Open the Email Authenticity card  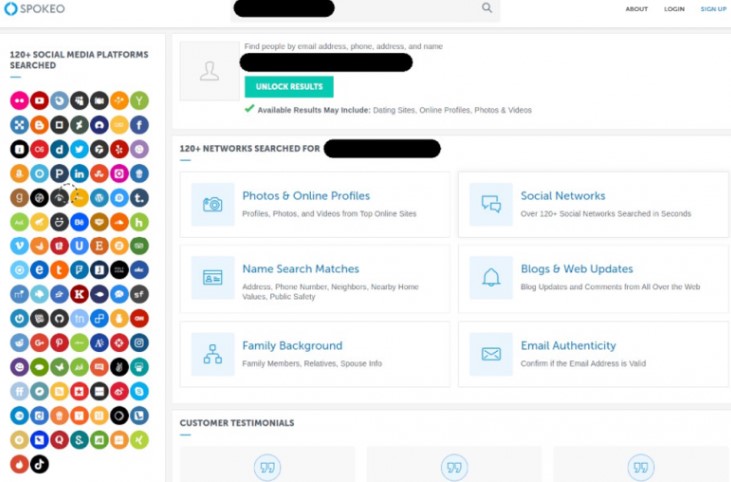pos(593,354)
